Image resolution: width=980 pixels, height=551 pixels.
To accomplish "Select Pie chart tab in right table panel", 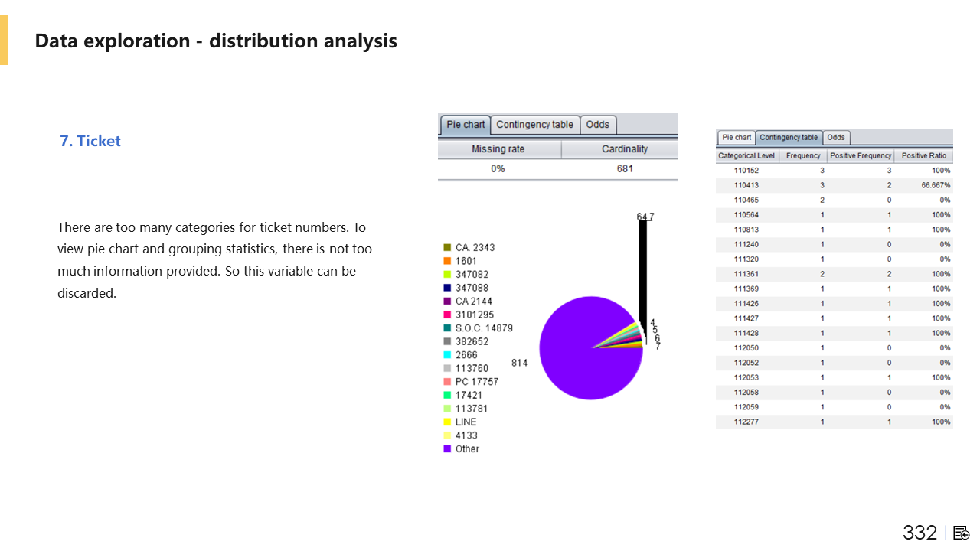I will [x=737, y=138].
